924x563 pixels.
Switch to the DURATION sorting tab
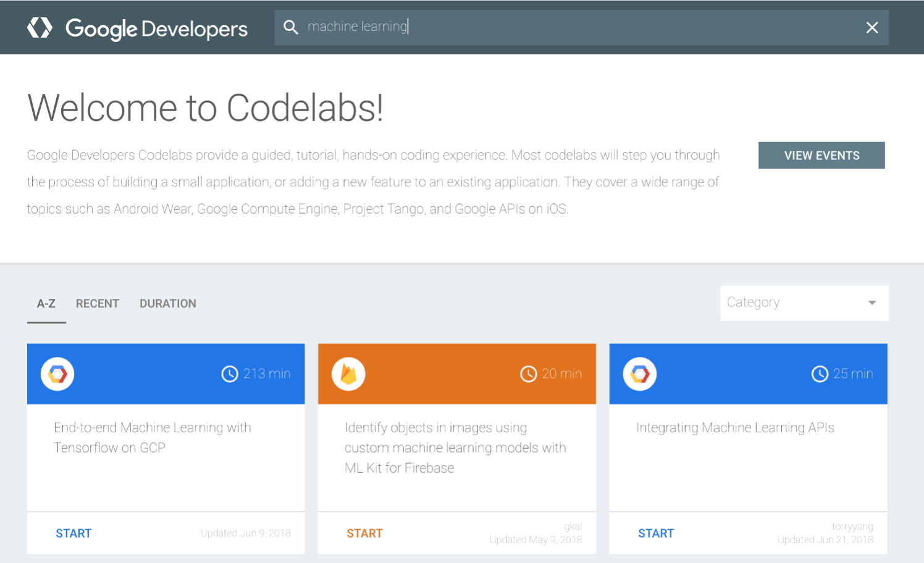[x=167, y=303]
